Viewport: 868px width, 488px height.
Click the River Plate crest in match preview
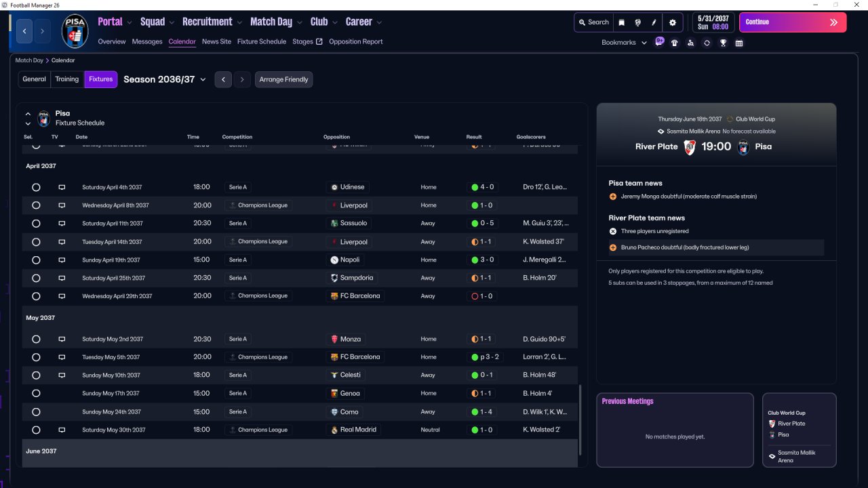point(690,147)
